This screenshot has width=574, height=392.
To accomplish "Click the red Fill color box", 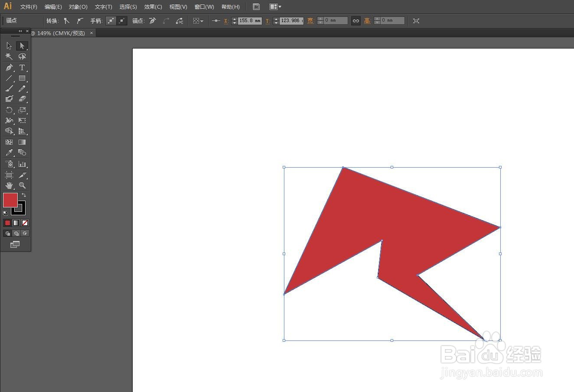I will pyautogui.click(x=10, y=200).
